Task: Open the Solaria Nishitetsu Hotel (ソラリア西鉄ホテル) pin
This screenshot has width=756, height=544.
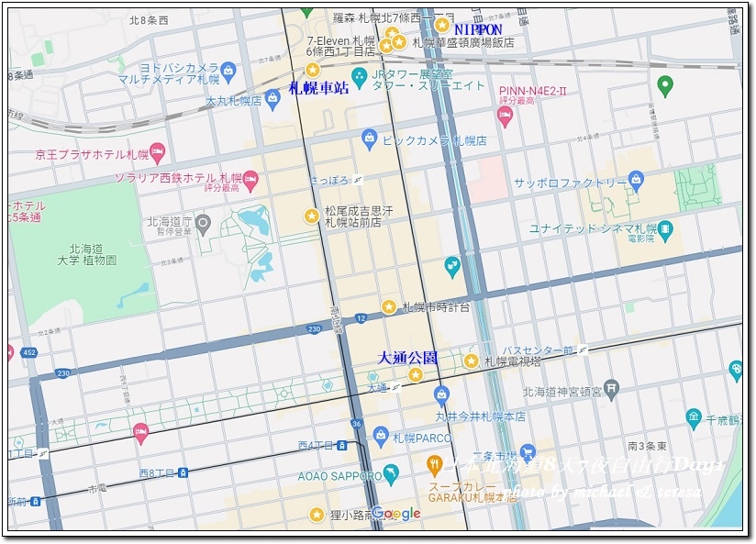Action: click(x=250, y=181)
